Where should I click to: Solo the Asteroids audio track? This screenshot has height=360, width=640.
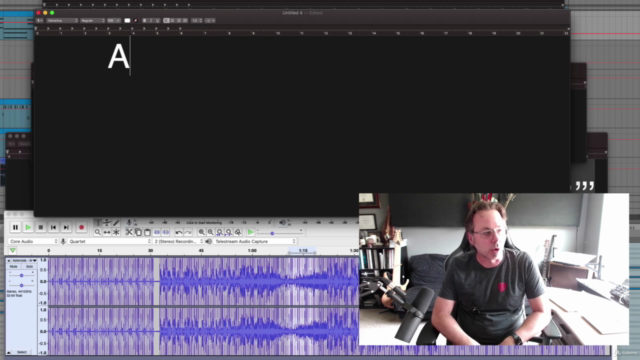[x=29, y=267]
